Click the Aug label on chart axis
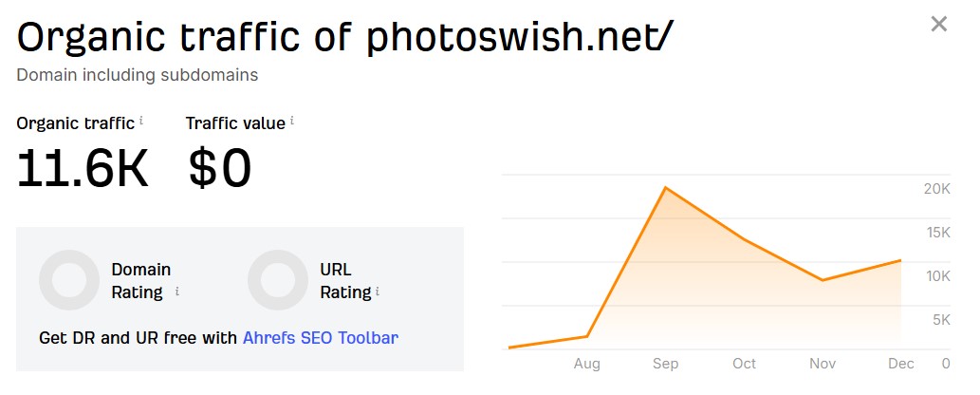Viewport: 980px width, 395px height. click(587, 364)
